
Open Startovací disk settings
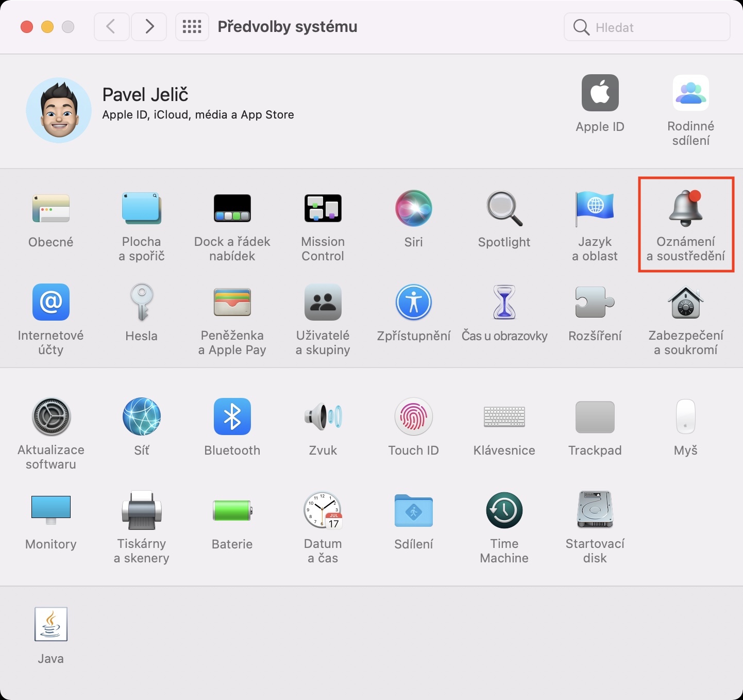[595, 510]
